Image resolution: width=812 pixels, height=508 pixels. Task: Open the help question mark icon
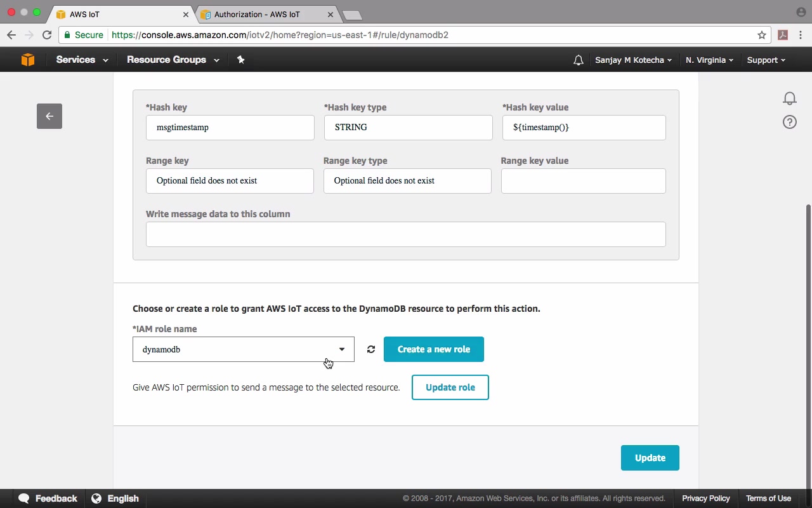(790, 122)
